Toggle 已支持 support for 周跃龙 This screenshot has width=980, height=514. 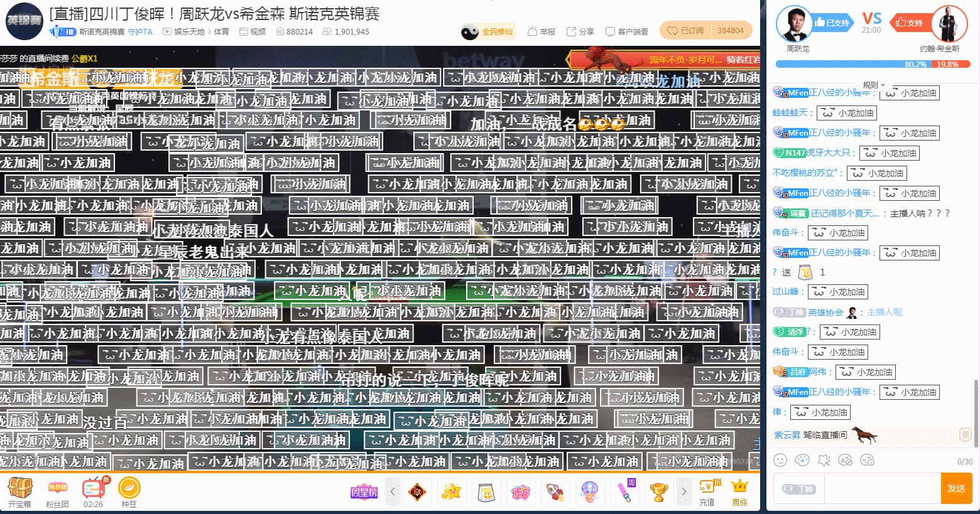[832, 22]
